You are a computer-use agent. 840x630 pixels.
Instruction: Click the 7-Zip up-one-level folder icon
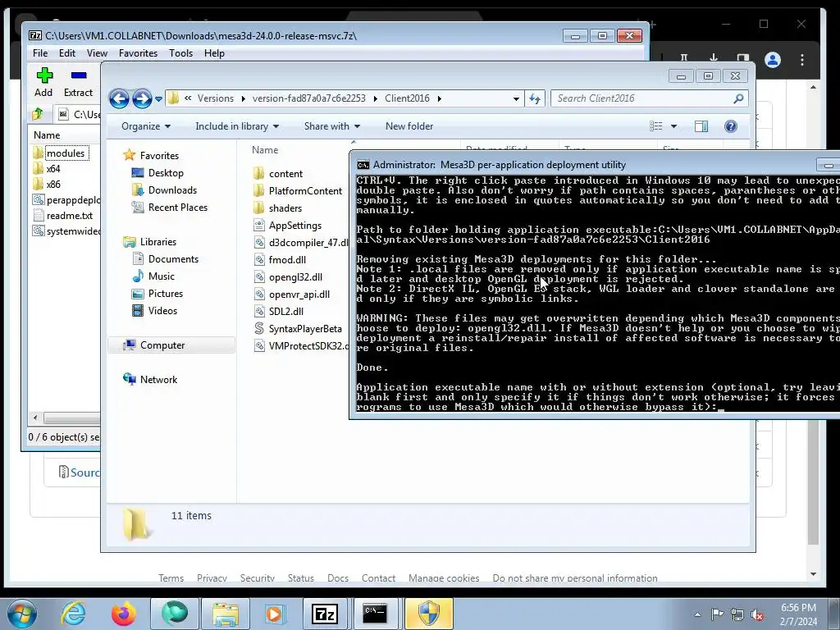click(x=38, y=114)
